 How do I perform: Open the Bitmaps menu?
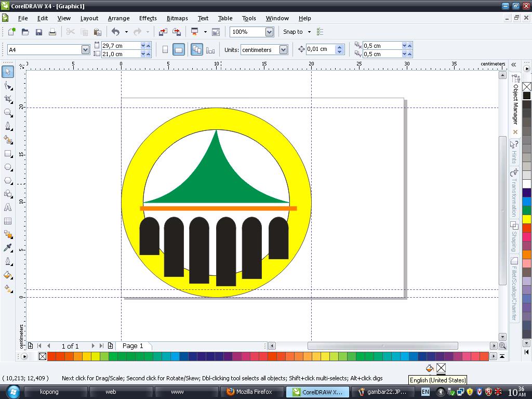[177, 18]
